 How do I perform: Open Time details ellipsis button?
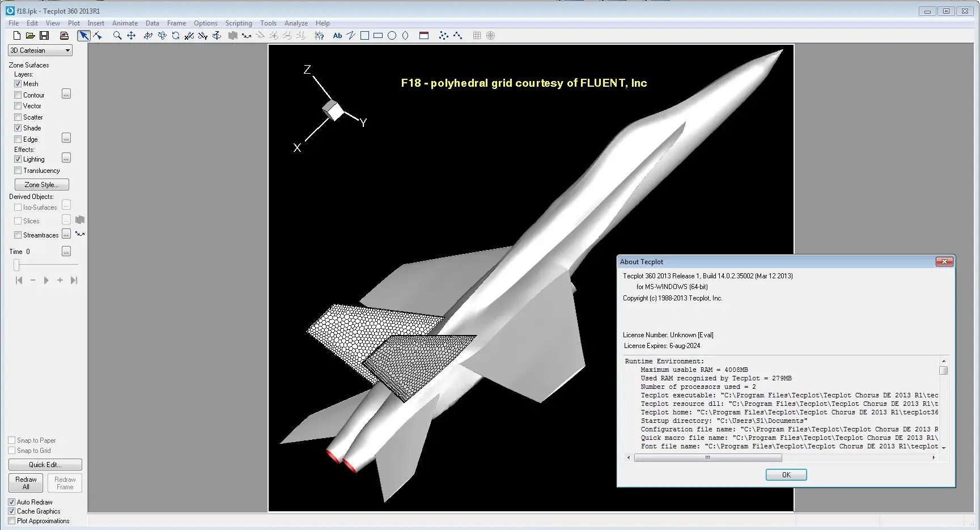[66, 251]
